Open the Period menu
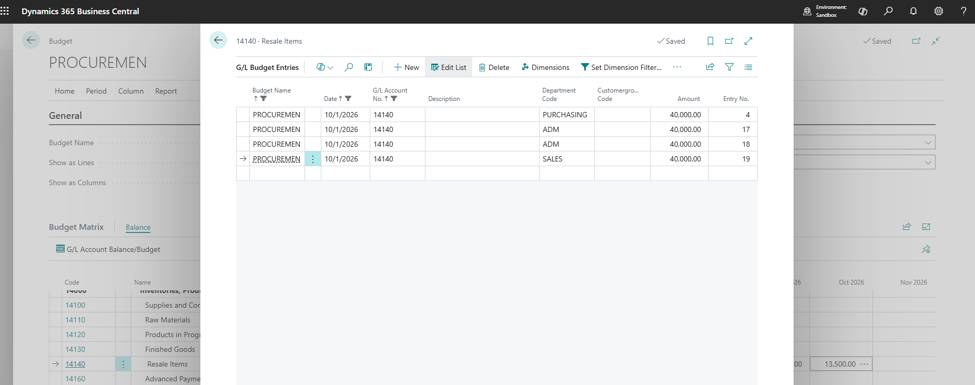 (x=96, y=91)
